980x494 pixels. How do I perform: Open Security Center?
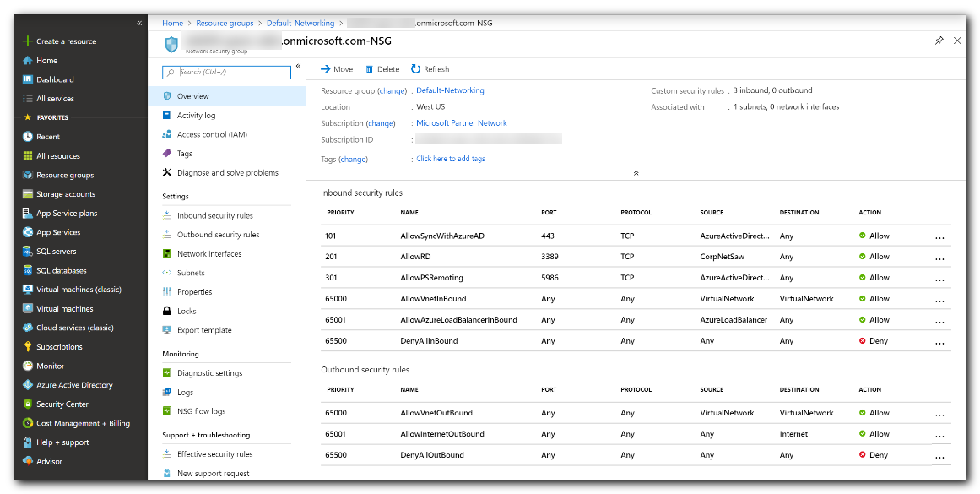62,404
